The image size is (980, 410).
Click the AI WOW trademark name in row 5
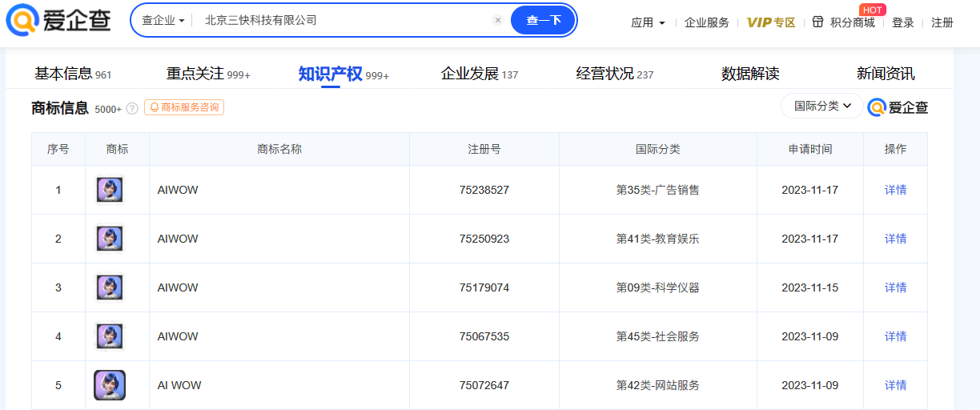pyautogui.click(x=179, y=385)
